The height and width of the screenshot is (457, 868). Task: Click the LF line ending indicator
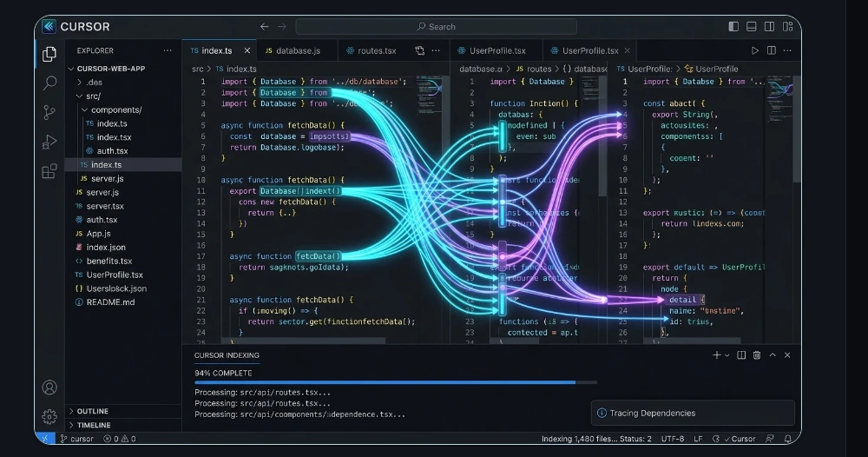pyautogui.click(x=698, y=439)
